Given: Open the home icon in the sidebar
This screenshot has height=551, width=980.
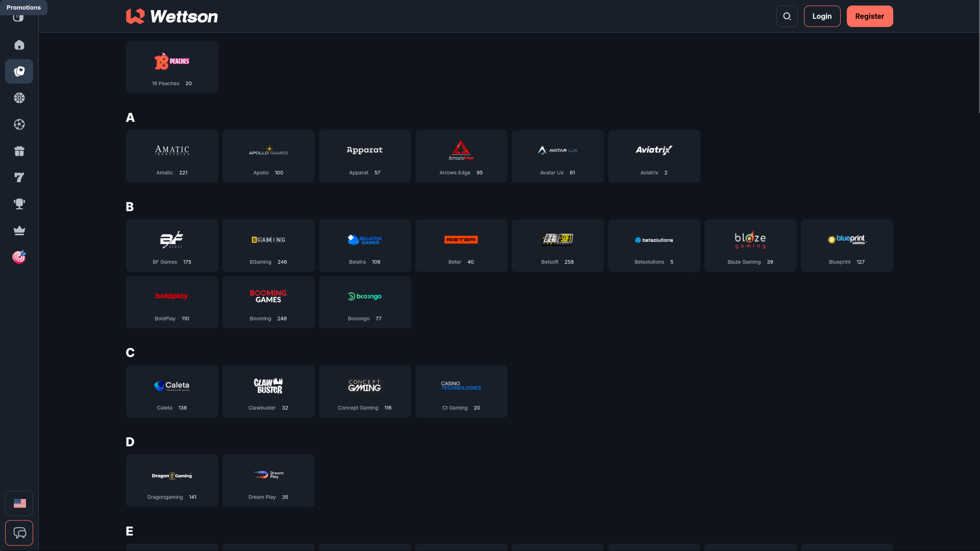Looking at the screenshot, I should 19,45.
